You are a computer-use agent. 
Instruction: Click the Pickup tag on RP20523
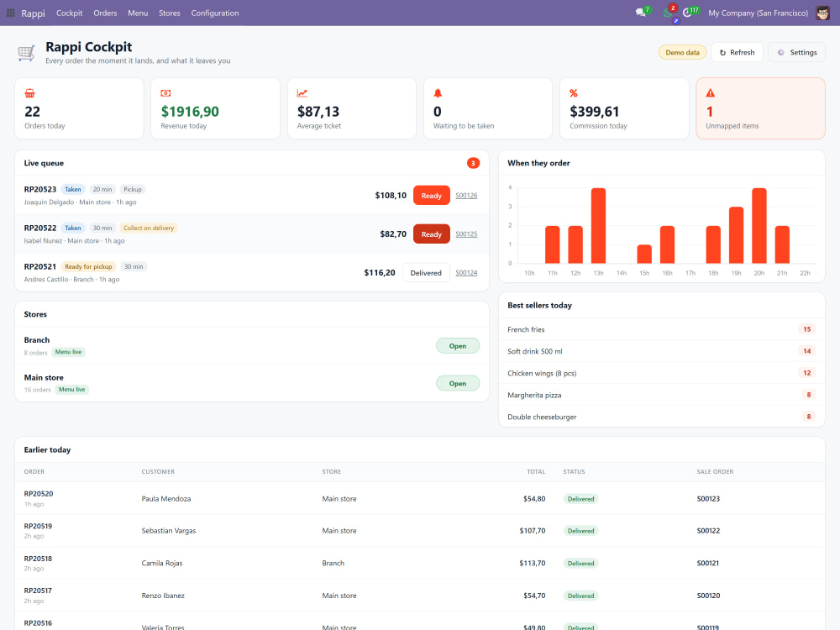coord(133,189)
